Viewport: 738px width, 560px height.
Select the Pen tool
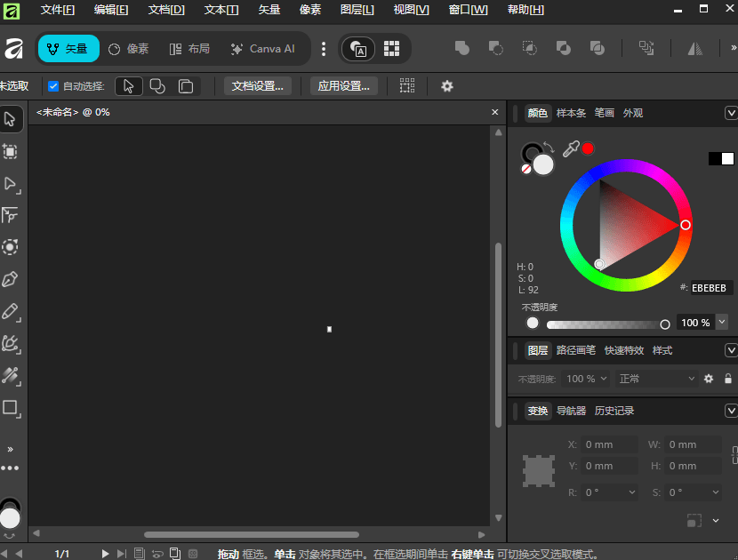click(x=12, y=279)
